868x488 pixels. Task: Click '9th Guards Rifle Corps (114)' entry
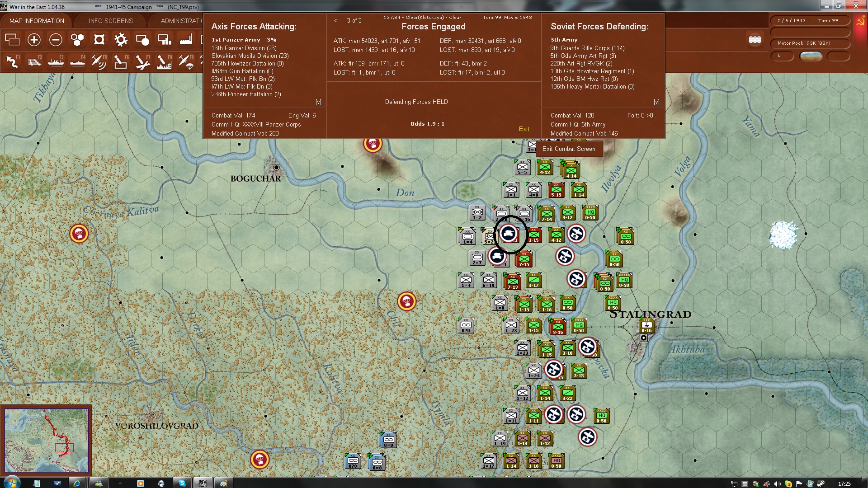click(587, 48)
